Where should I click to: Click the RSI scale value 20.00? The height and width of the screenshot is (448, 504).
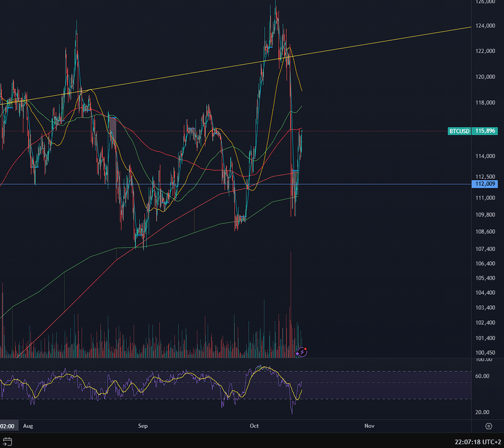click(482, 412)
